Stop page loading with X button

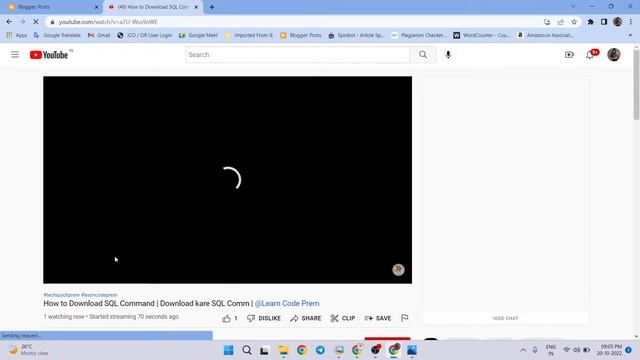(x=36, y=22)
